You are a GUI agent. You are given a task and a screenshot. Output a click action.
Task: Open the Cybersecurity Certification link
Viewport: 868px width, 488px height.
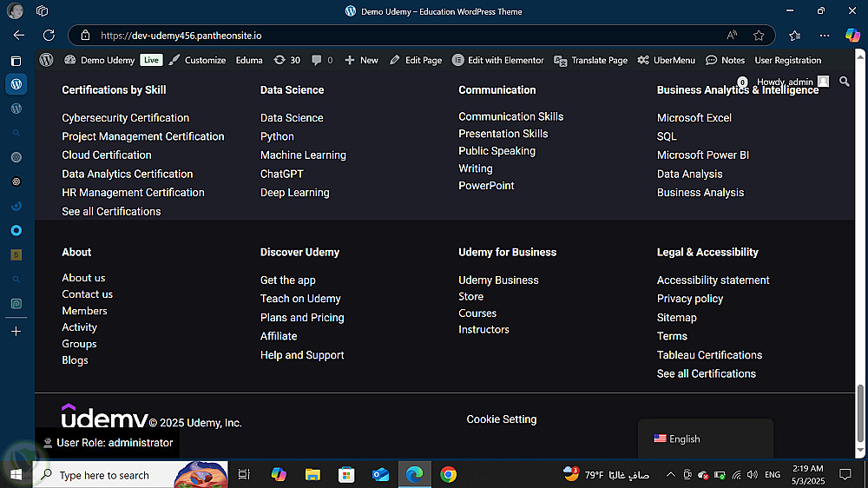(126, 117)
